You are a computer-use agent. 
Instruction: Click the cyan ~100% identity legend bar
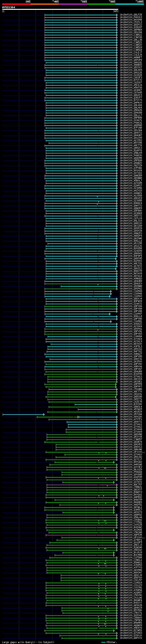[x=130, y=4]
